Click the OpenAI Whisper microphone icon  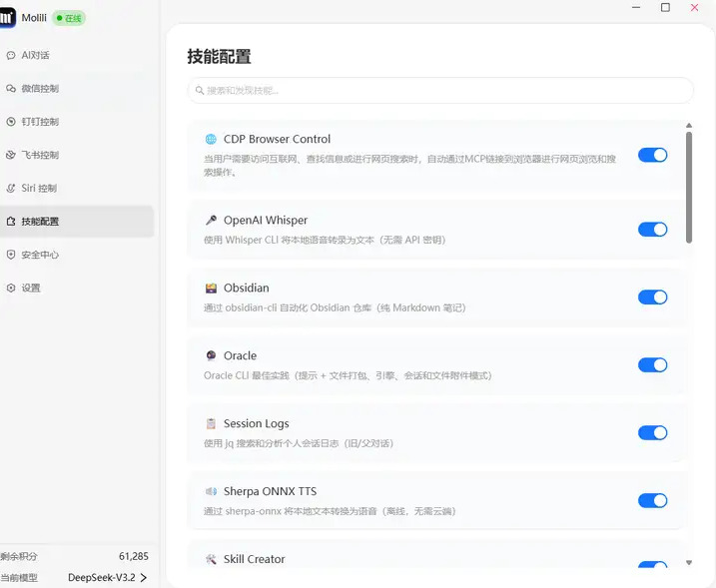point(211,221)
